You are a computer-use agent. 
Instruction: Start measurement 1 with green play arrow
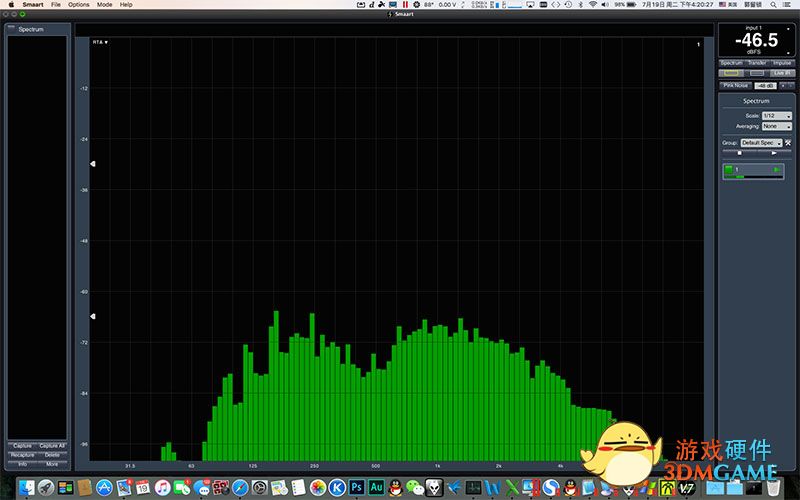tap(776, 171)
